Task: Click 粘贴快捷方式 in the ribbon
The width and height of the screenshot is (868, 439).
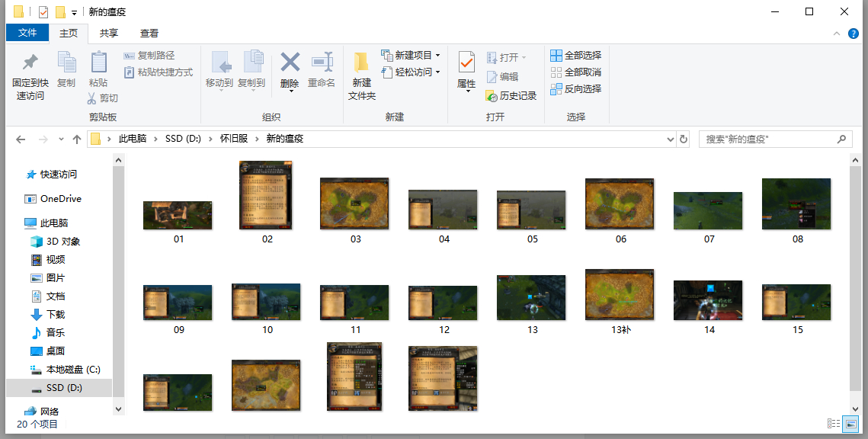Action: [158, 72]
